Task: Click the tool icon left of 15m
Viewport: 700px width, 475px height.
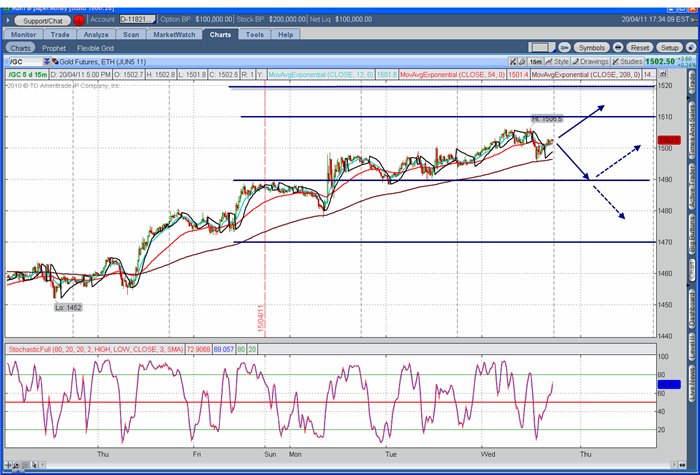Action: pos(521,62)
